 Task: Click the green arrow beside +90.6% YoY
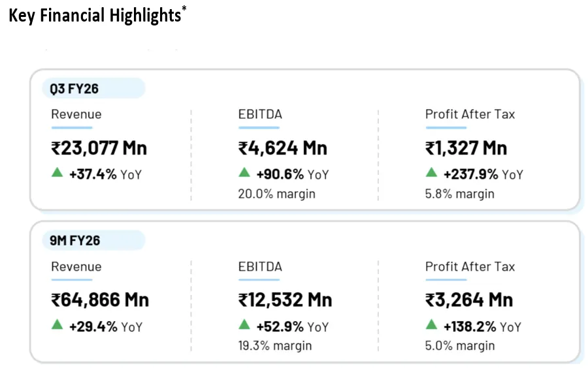(x=244, y=173)
